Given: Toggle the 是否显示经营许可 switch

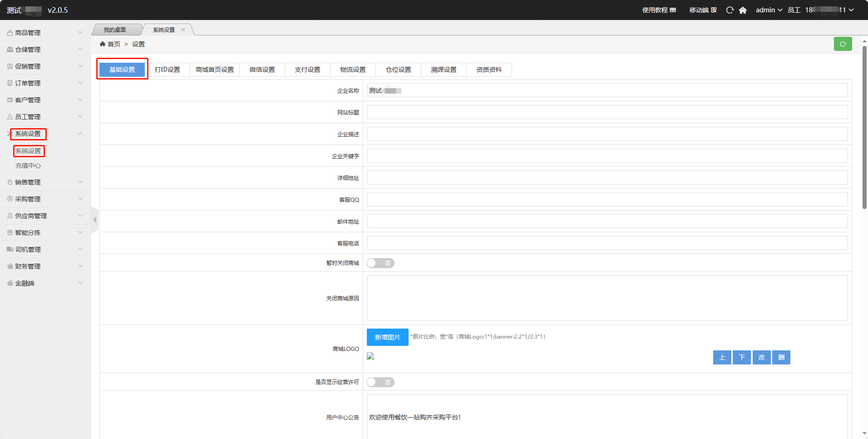Looking at the screenshot, I should [x=380, y=382].
